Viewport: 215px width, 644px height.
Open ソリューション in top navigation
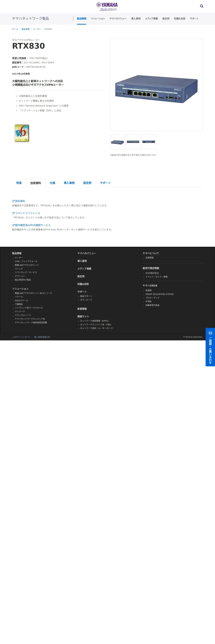point(98,19)
